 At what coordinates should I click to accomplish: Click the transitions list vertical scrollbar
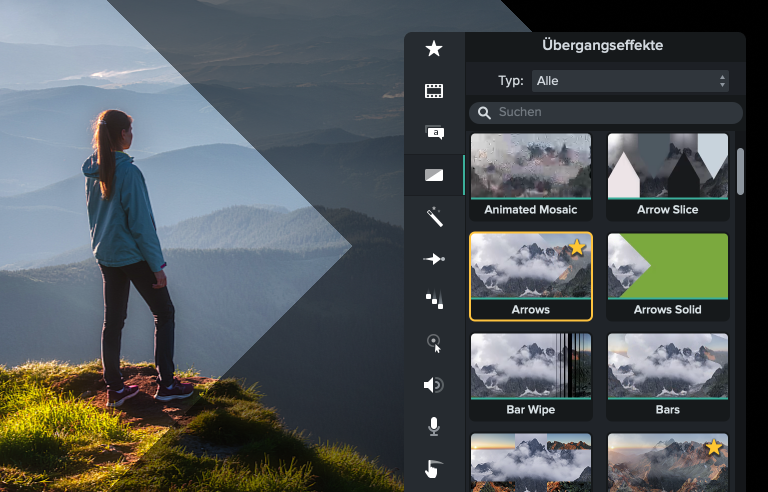click(740, 172)
